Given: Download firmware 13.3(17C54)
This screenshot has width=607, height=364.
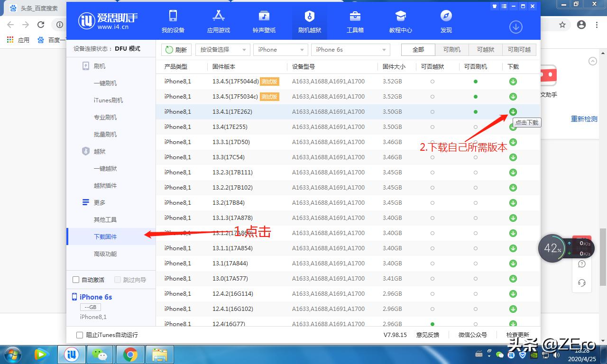Looking at the screenshot, I should tap(513, 157).
